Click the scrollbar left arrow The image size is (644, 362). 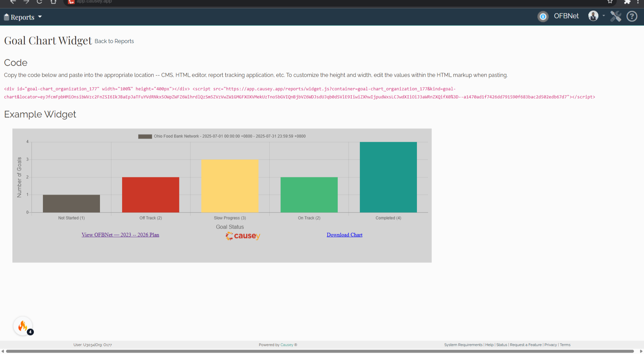pyautogui.click(x=3, y=351)
